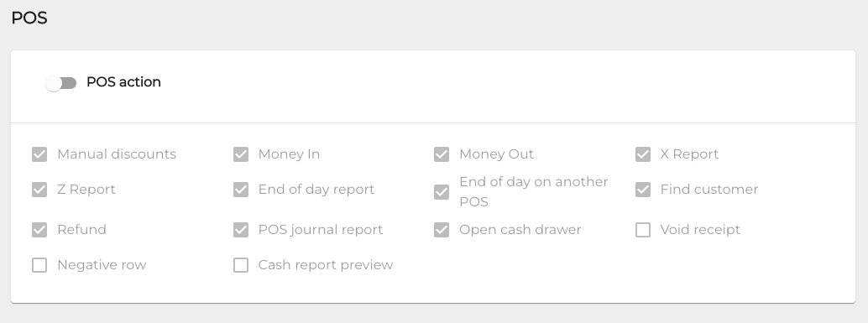Click the Void receipt label
This screenshot has width=868, height=323.
pos(700,230)
